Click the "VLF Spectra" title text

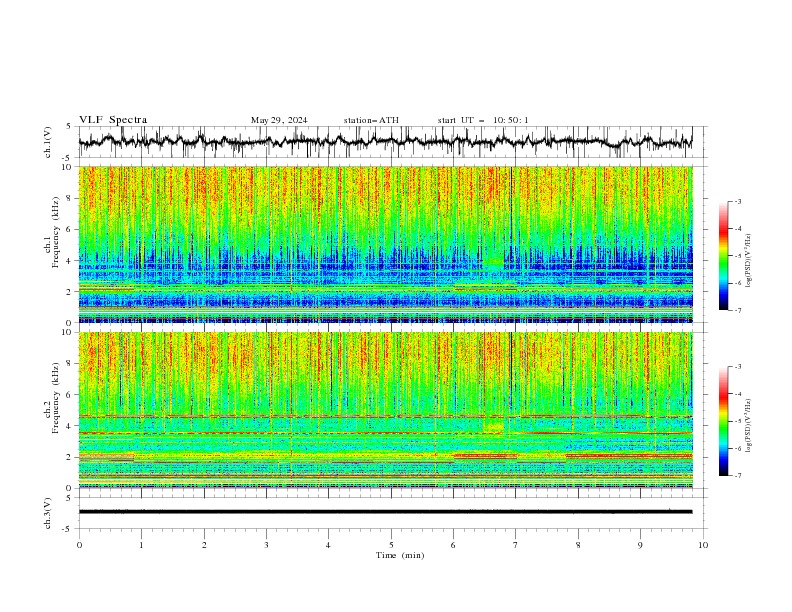(113, 120)
